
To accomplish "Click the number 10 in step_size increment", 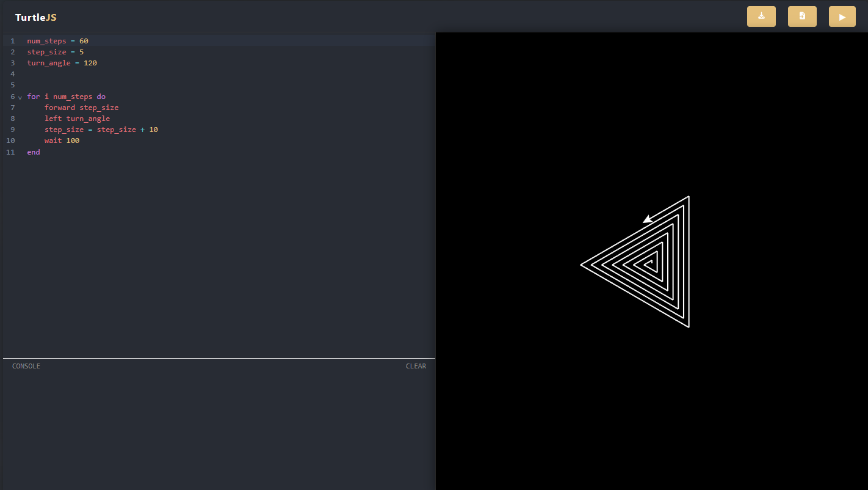I will (153, 130).
